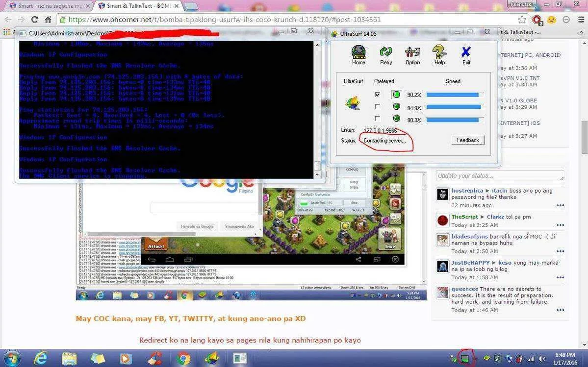Screen dimensions: 588x367
Task: Click the signal strength tray icon
Action: (531, 359)
